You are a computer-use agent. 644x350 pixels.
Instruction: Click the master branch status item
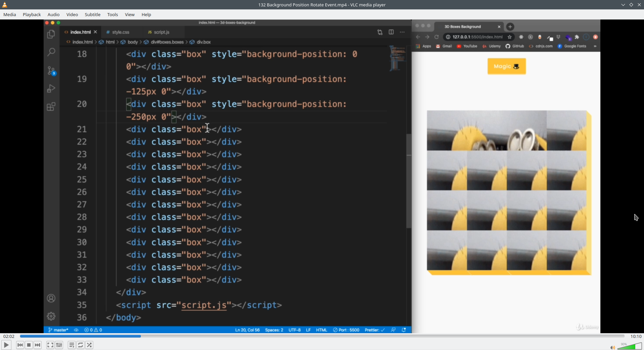tap(58, 330)
